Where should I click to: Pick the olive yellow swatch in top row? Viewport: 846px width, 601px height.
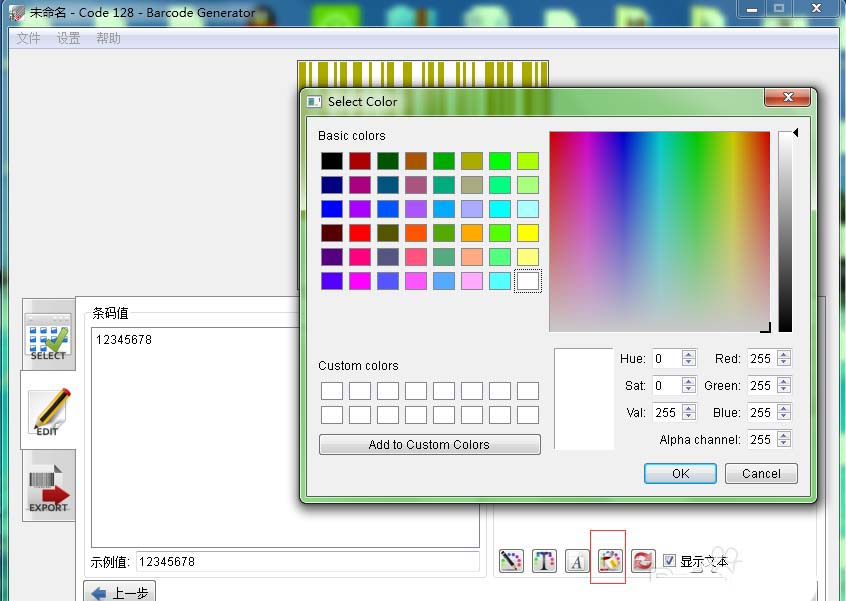coord(472,161)
